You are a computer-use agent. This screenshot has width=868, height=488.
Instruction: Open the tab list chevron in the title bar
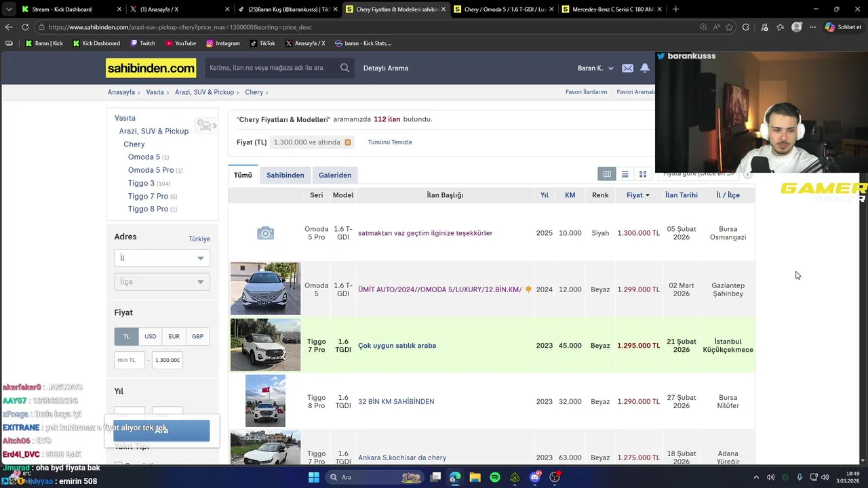9,9
